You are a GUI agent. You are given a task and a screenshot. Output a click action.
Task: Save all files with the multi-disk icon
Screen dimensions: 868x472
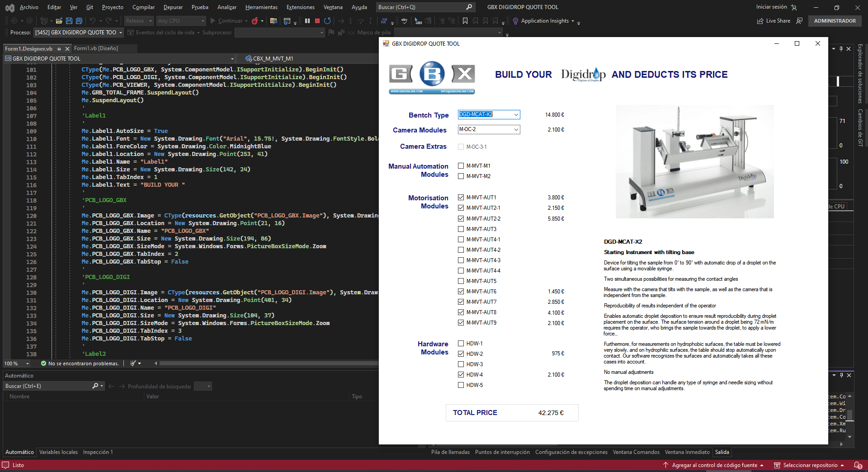click(x=79, y=21)
